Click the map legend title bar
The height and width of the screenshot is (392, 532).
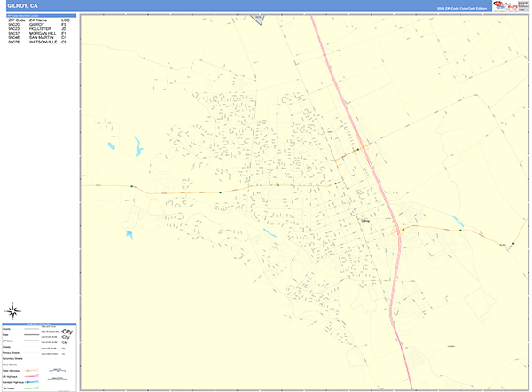(x=39, y=324)
